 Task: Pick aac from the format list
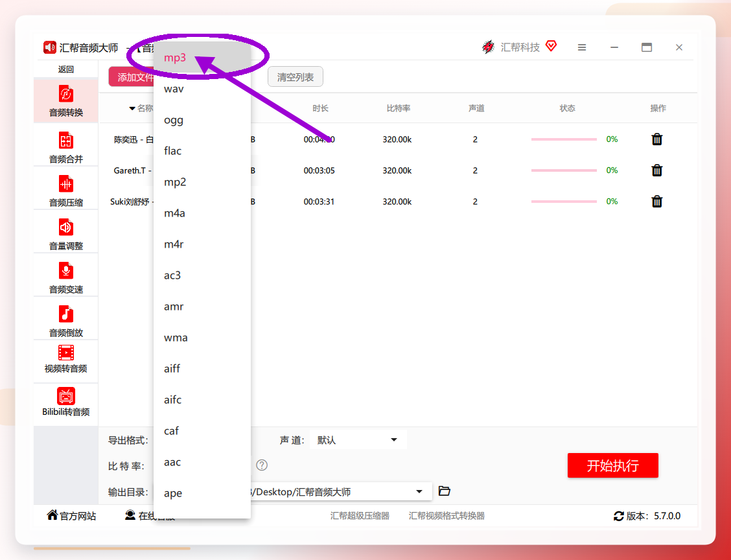202,461
